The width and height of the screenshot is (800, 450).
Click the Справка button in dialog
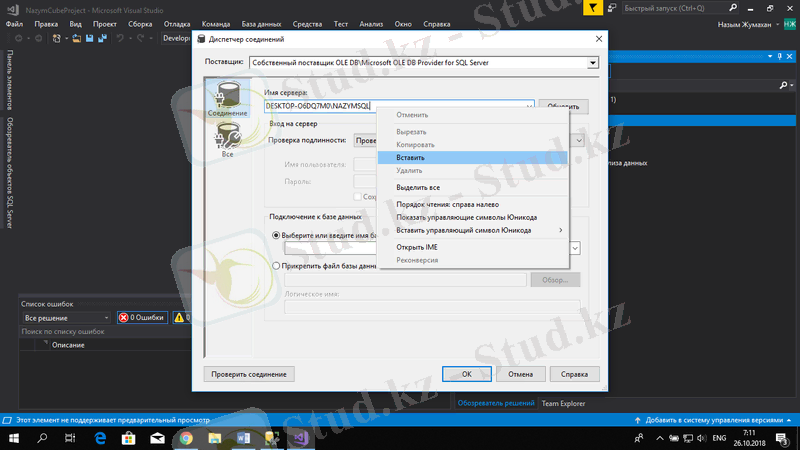574,374
